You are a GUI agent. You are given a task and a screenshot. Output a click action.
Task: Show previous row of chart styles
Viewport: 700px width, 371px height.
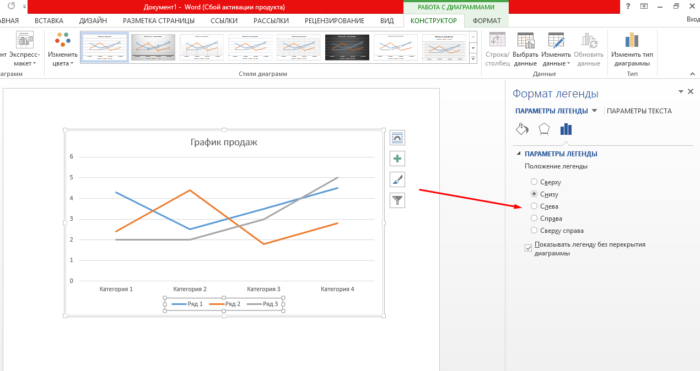[473, 37]
